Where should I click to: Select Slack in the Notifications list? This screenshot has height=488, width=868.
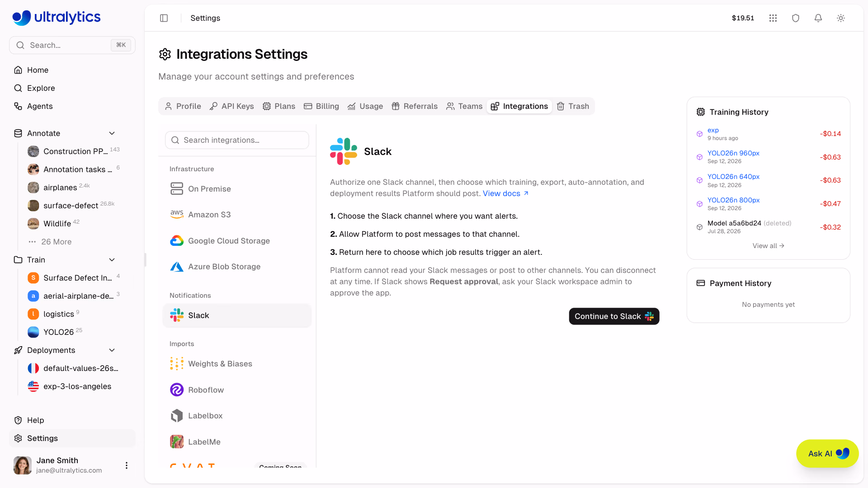pos(237,315)
